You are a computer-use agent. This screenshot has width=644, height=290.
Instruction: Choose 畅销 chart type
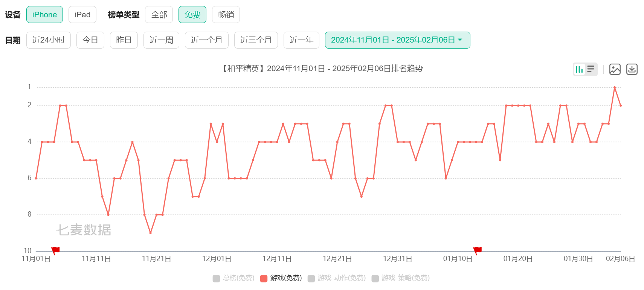click(226, 15)
